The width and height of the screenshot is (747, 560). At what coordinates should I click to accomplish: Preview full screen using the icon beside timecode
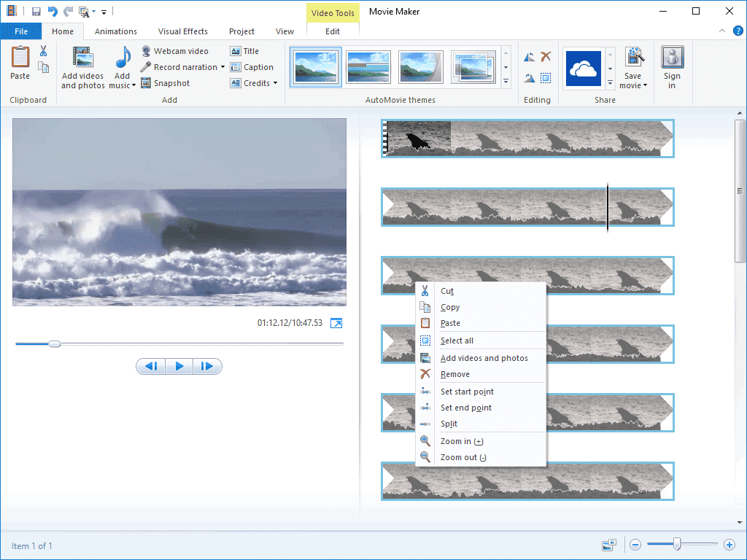[x=336, y=323]
